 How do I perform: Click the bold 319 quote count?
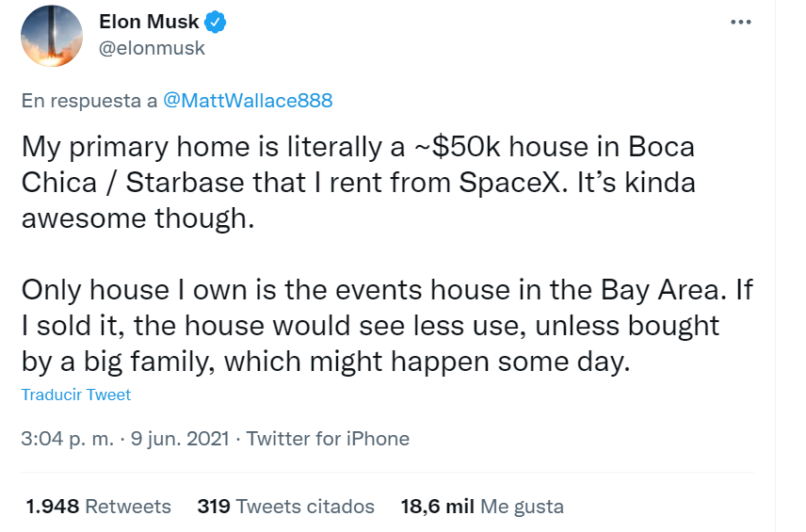(x=213, y=507)
